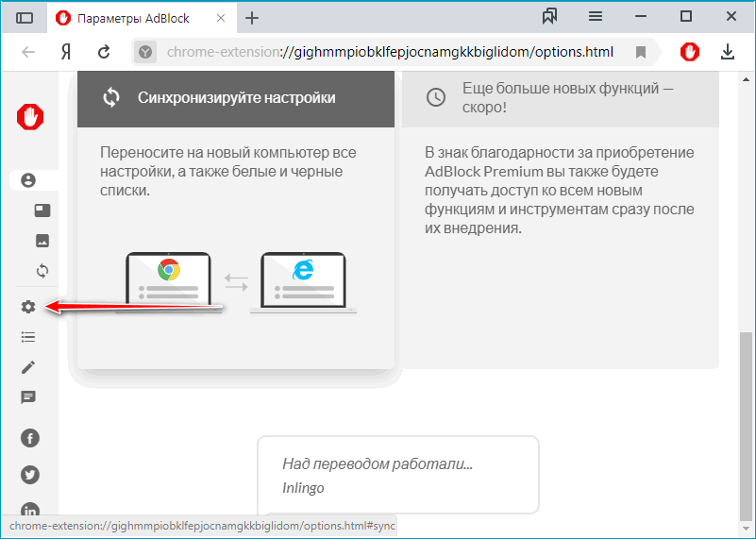Viewport: 756px width, 539px height.
Task: Open the bookmarks manager icon in title bar
Action: point(549,17)
